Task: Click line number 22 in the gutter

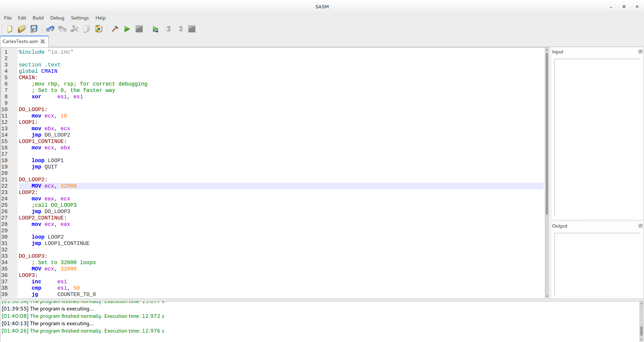Action: pos(5,186)
